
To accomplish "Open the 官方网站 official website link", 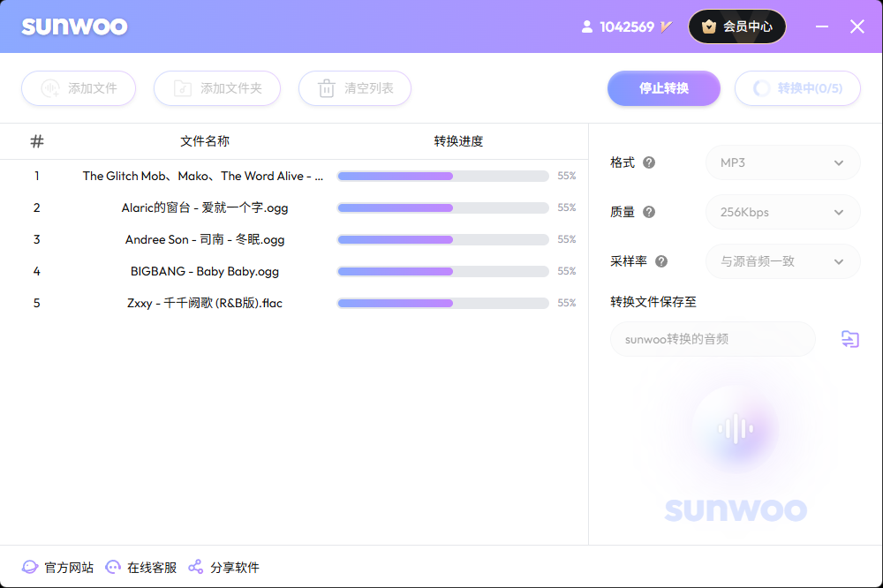I will click(x=58, y=567).
